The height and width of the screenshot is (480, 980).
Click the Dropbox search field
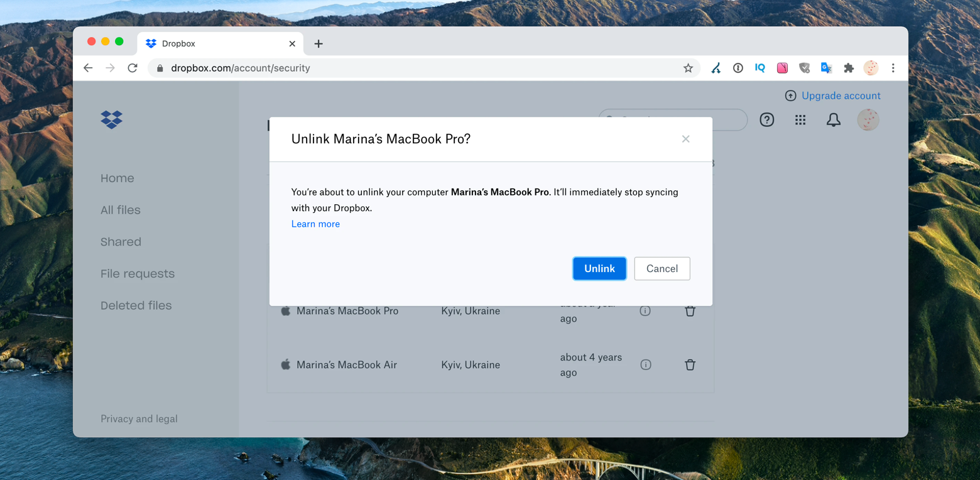pos(673,119)
